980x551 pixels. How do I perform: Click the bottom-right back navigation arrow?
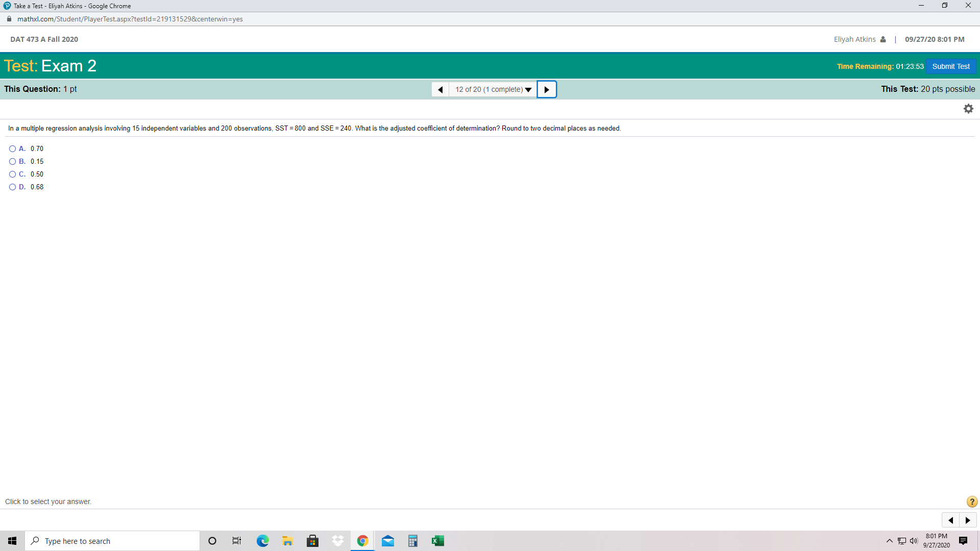(950, 520)
